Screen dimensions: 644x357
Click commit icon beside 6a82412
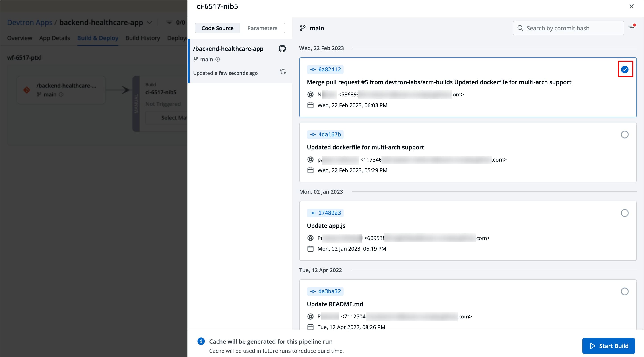point(313,70)
